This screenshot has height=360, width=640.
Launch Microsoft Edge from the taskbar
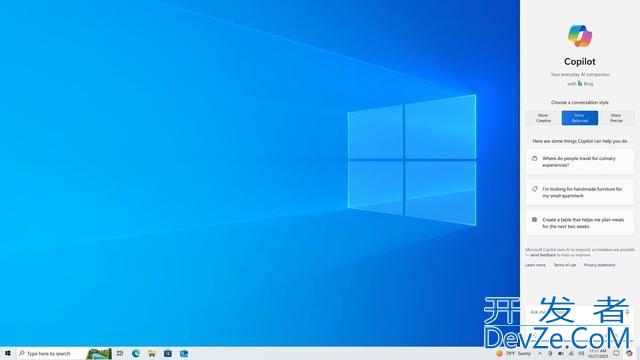136,353
